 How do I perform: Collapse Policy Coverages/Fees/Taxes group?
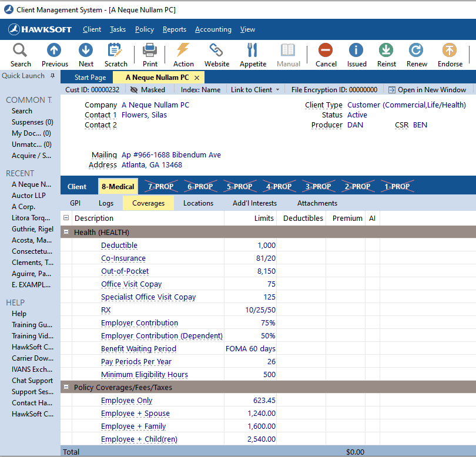[x=66, y=387]
